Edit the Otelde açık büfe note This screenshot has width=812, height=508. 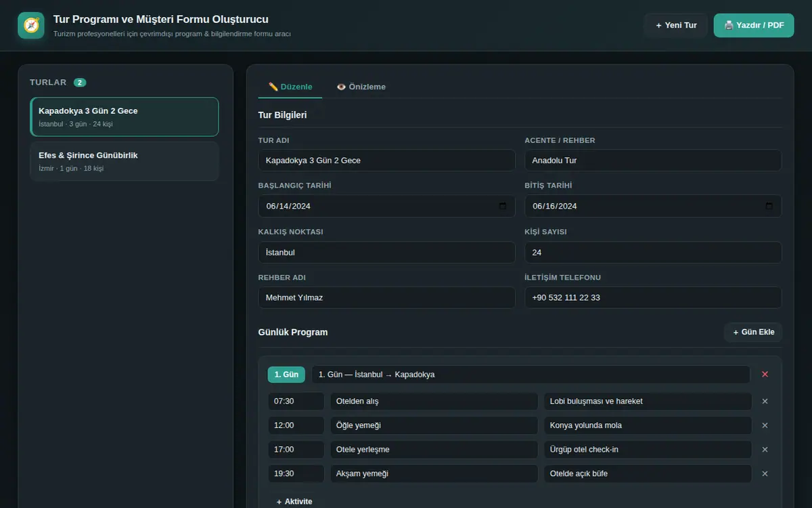point(648,473)
